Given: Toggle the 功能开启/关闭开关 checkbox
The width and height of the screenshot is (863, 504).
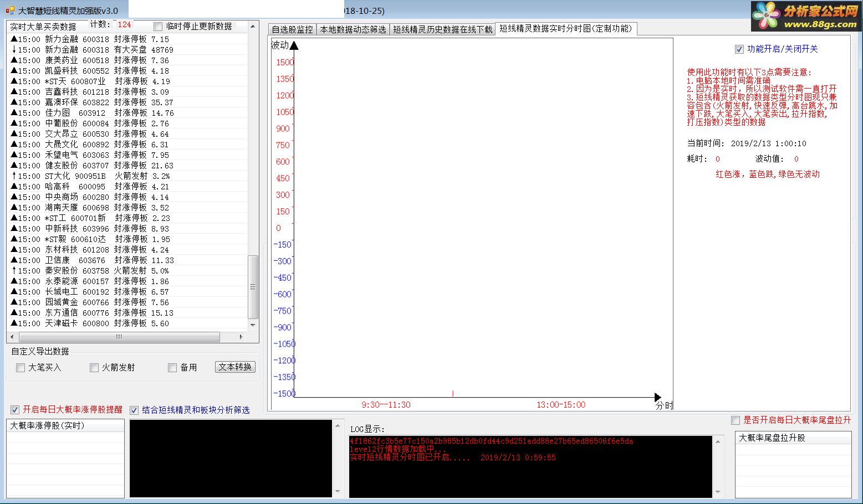Looking at the screenshot, I should click(739, 49).
